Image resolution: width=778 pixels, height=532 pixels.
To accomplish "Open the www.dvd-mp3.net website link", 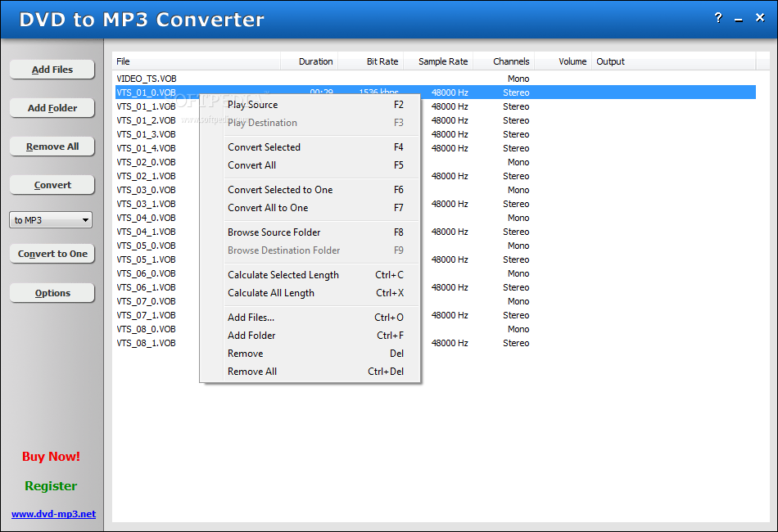I will [x=53, y=514].
